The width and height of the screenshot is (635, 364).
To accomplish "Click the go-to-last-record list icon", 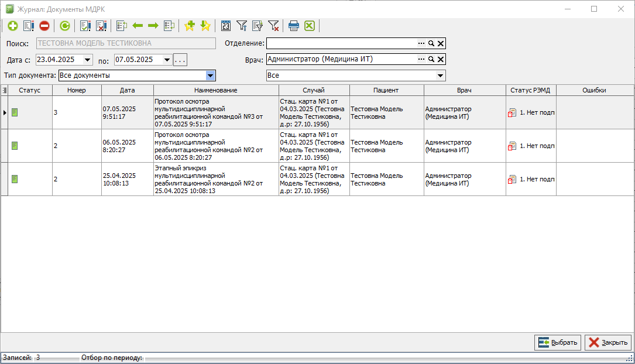I will click(x=169, y=26).
